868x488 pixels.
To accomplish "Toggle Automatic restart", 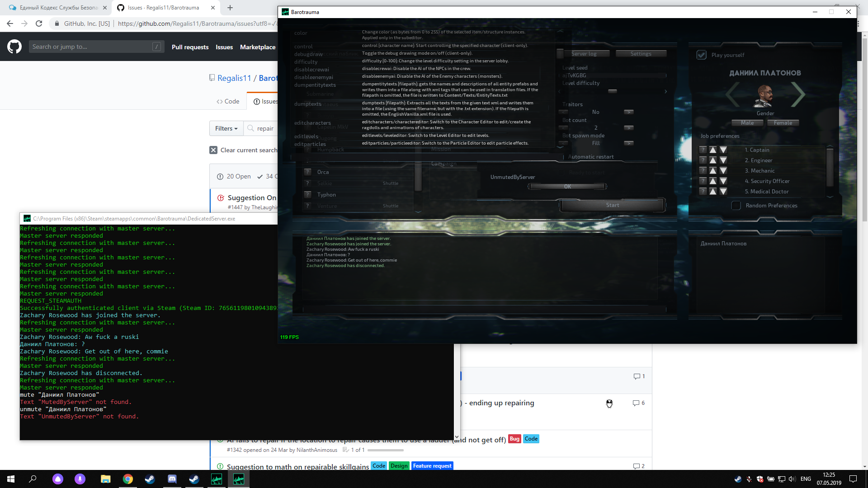I will pyautogui.click(x=561, y=157).
